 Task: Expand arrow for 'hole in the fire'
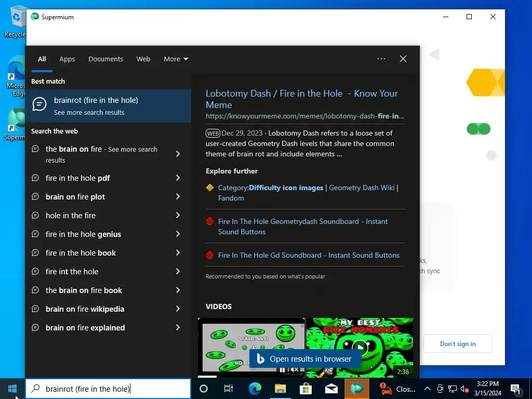[x=178, y=215]
